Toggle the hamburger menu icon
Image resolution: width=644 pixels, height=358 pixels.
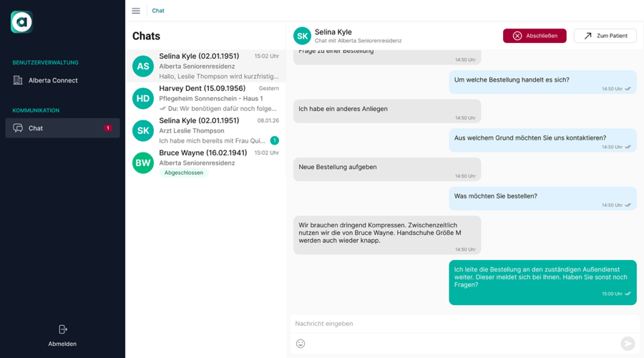(x=136, y=11)
